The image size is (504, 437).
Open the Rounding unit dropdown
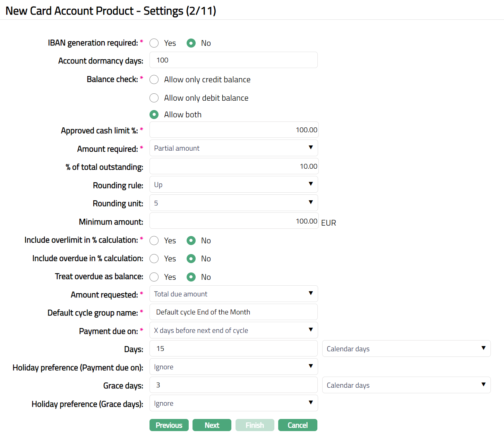click(x=233, y=203)
